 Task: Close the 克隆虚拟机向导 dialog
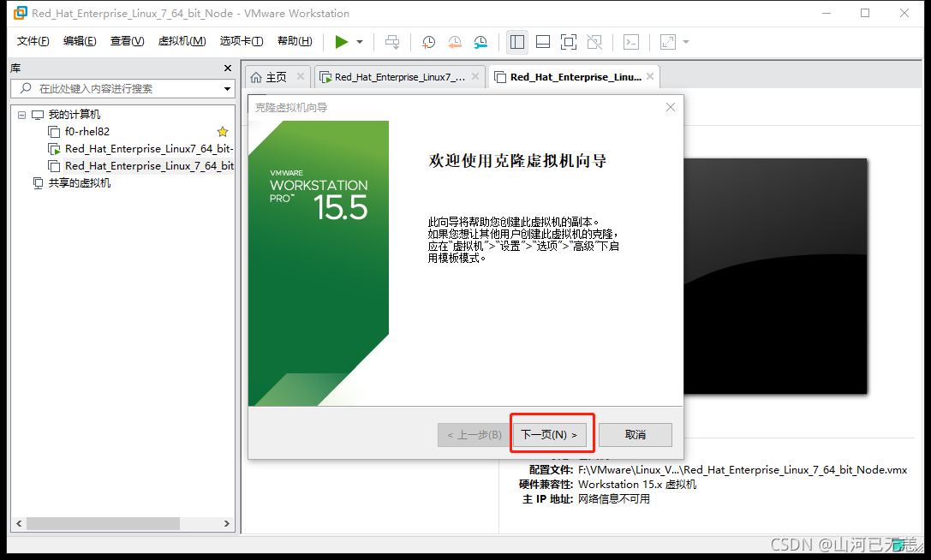coord(671,107)
